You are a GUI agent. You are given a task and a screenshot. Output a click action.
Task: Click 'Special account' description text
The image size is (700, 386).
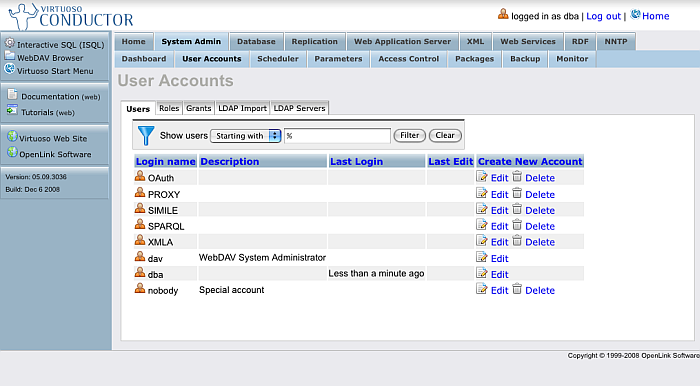pyautogui.click(x=231, y=290)
